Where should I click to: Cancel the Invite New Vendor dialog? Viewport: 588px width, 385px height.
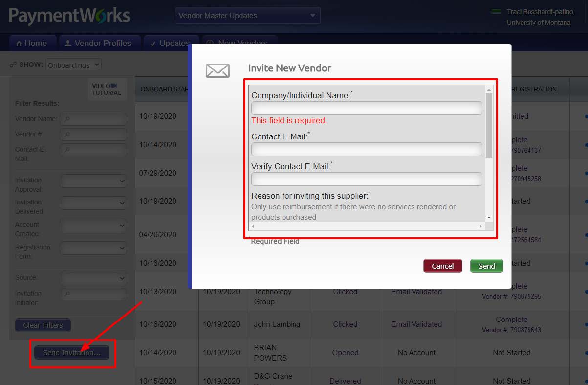[x=442, y=266]
